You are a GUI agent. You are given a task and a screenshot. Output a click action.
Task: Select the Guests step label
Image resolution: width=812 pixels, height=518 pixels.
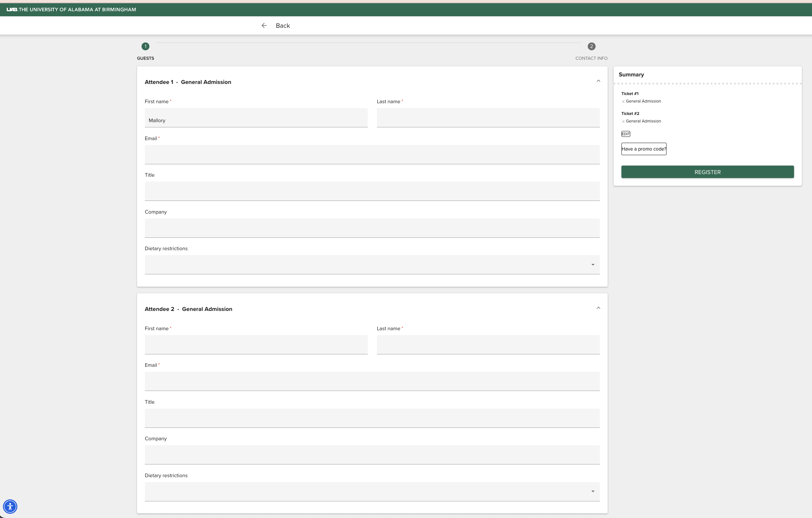[x=145, y=58]
